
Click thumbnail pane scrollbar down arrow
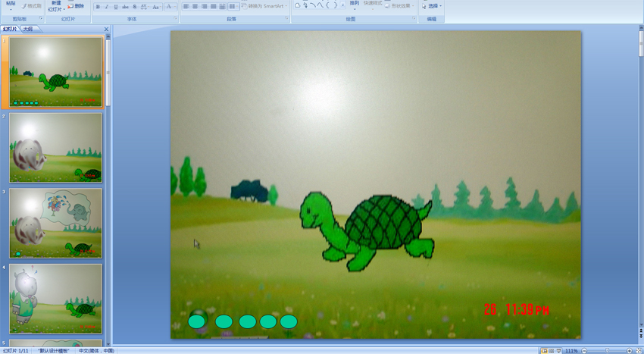point(108,343)
